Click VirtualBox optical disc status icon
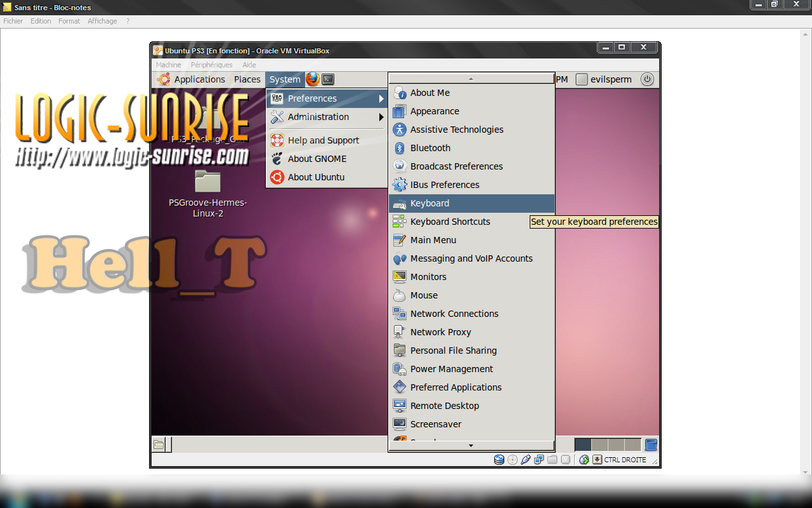The width and height of the screenshot is (812, 508). point(513,460)
